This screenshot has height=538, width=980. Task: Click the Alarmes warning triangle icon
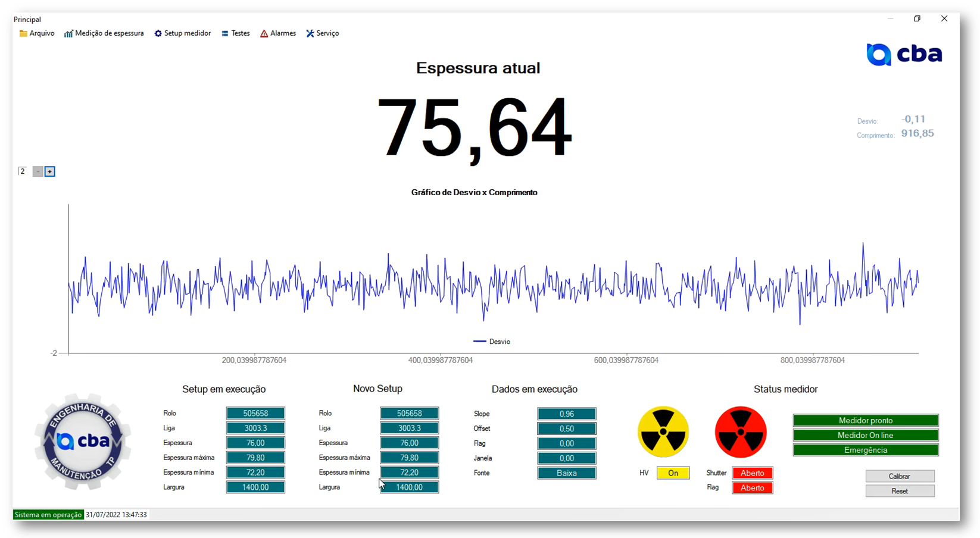click(264, 34)
